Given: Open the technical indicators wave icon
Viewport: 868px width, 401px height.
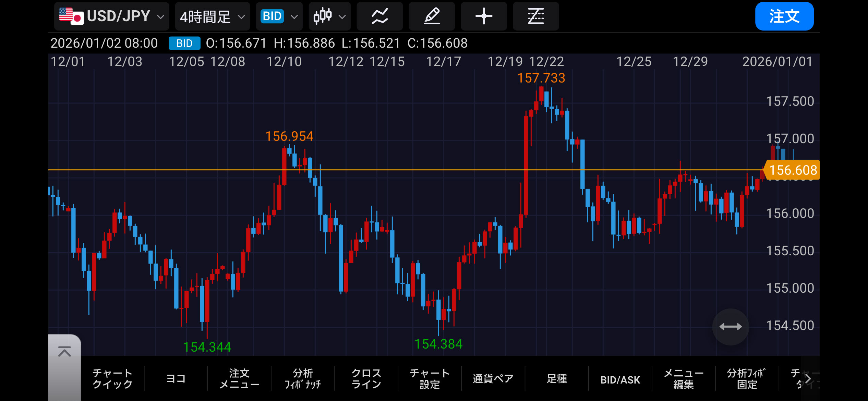Looking at the screenshot, I should click(379, 16).
